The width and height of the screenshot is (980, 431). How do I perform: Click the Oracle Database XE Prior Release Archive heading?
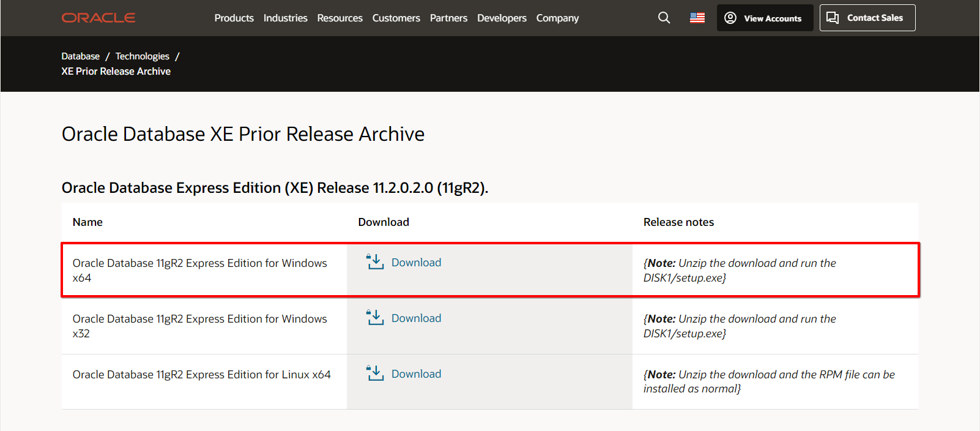(243, 134)
